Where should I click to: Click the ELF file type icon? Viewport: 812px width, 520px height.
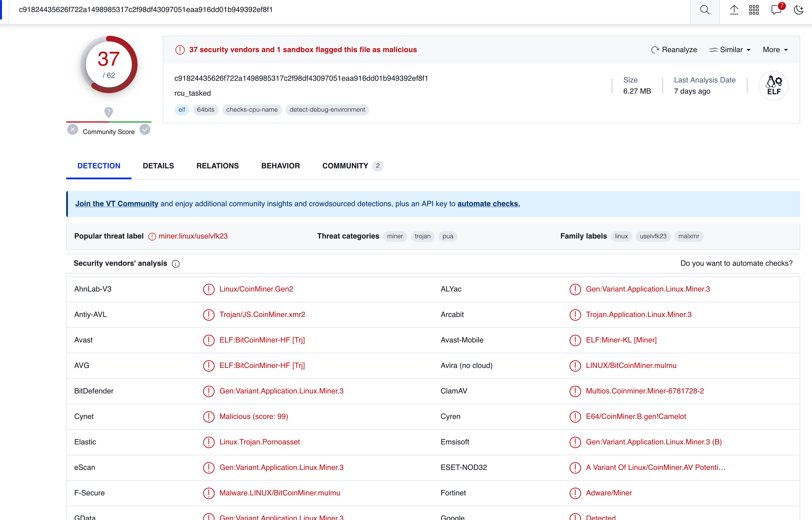(x=774, y=86)
